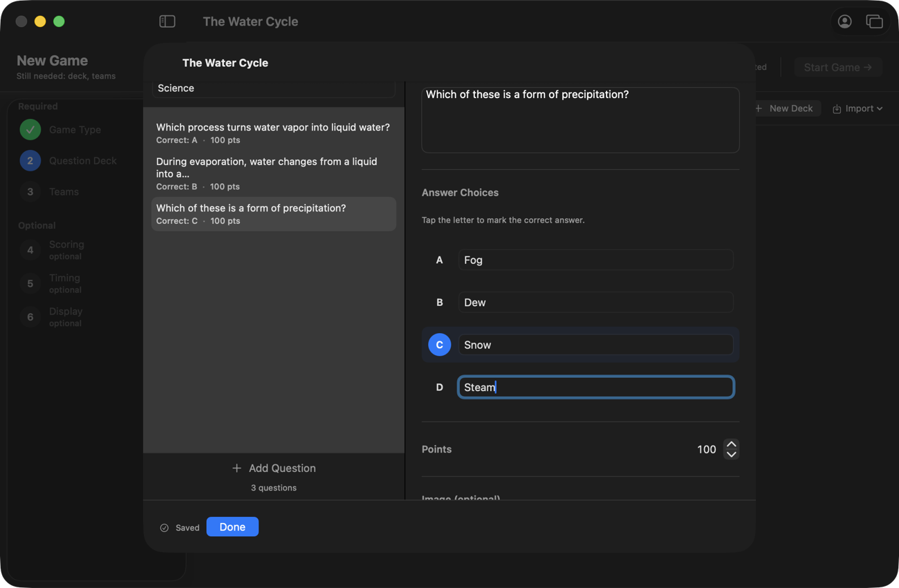
Task: Click the 'Points' label
Action: coord(436,449)
